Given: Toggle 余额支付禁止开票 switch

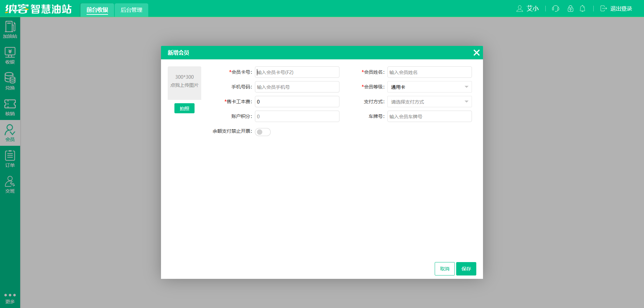Looking at the screenshot, I should pyautogui.click(x=263, y=132).
